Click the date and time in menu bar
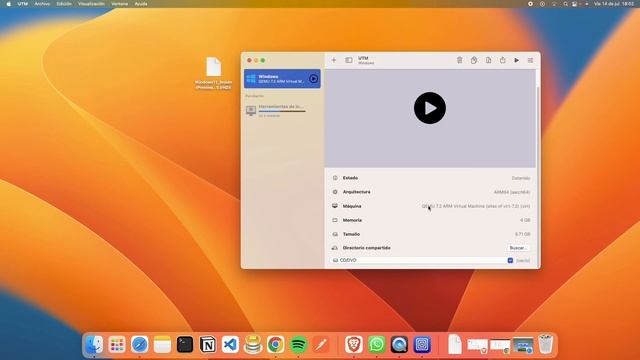The width and height of the screenshot is (640, 360). [x=614, y=4]
